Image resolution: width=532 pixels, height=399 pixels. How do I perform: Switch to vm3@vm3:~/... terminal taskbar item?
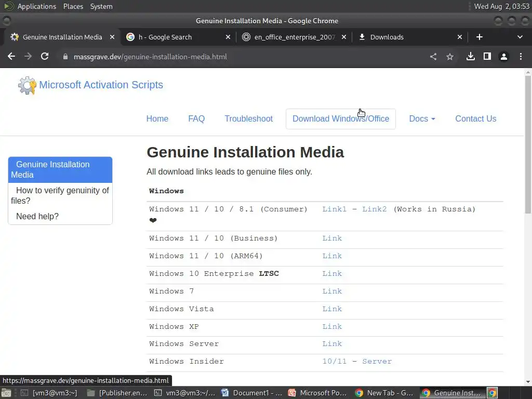(185, 393)
